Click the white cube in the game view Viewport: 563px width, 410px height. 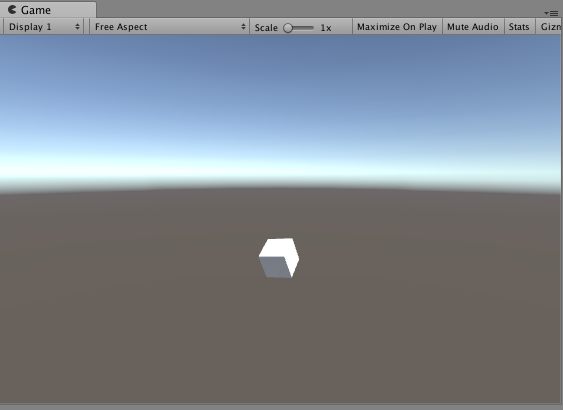[279, 258]
